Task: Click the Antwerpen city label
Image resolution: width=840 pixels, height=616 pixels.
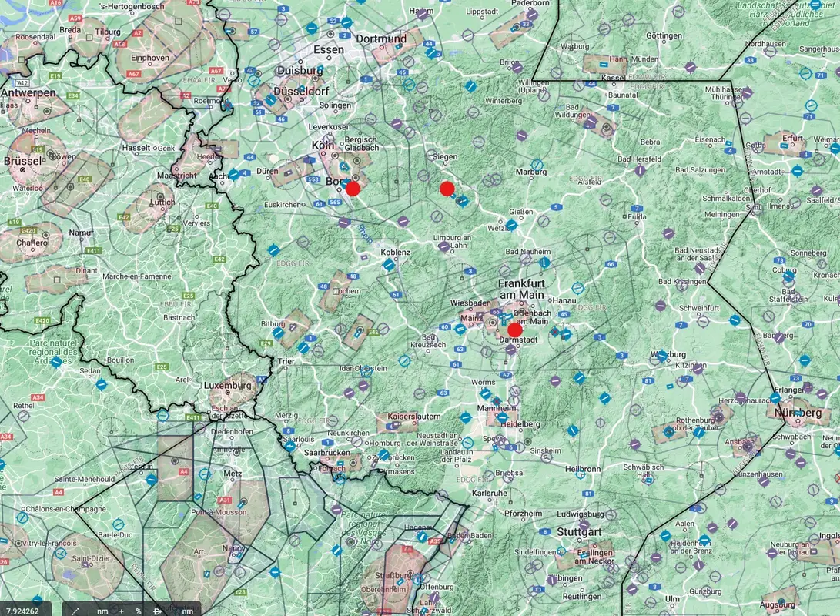Action: [x=28, y=92]
